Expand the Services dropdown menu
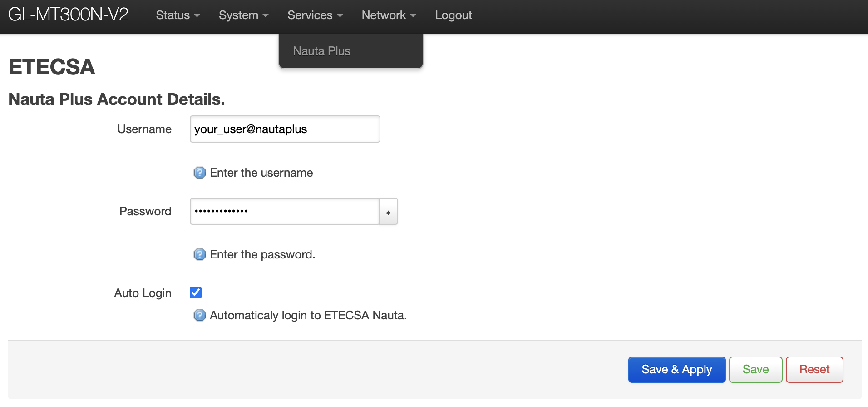 (315, 15)
